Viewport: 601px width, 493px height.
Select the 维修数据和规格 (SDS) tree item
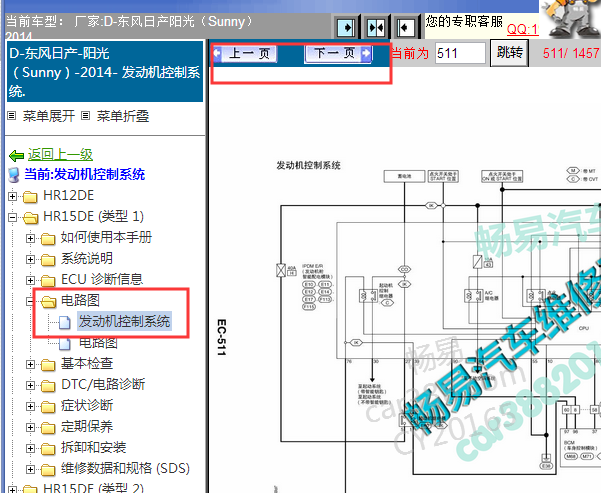point(125,468)
